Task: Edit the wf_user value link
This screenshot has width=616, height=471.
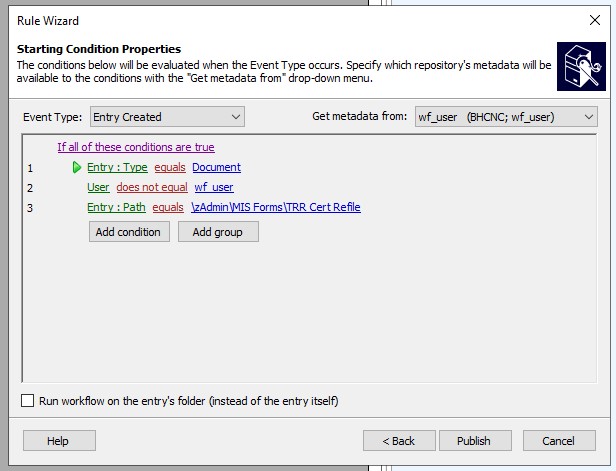Action: pyautogui.click(x=214, y=187)
